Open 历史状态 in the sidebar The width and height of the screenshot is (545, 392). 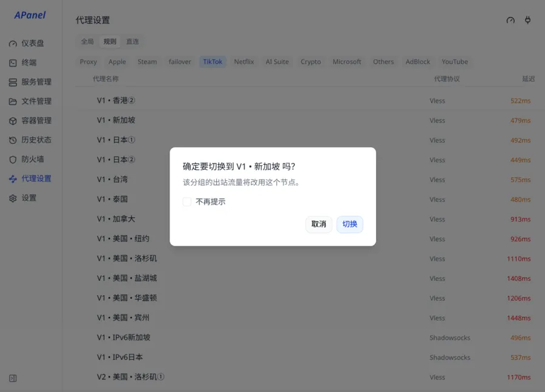tap(31, 140)
